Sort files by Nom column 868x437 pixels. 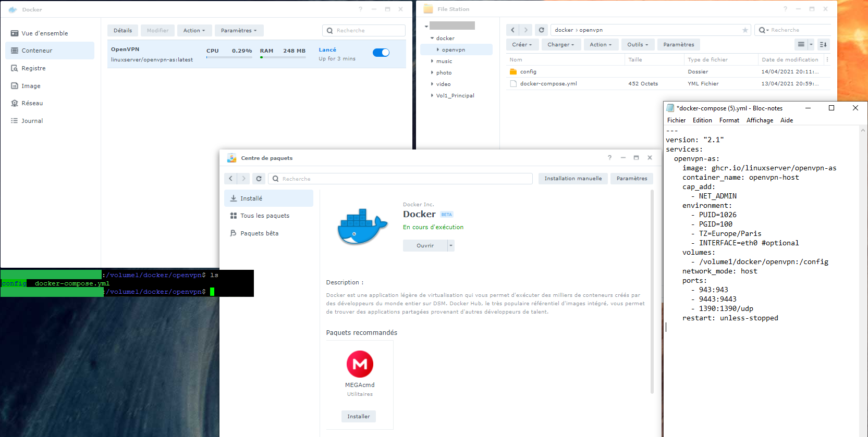coord(565,60)
